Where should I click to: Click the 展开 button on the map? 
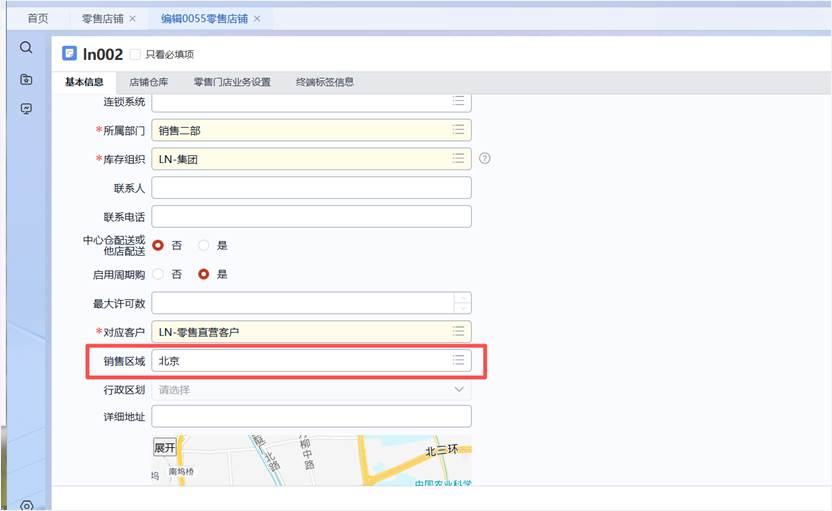[x=164, y=447]
